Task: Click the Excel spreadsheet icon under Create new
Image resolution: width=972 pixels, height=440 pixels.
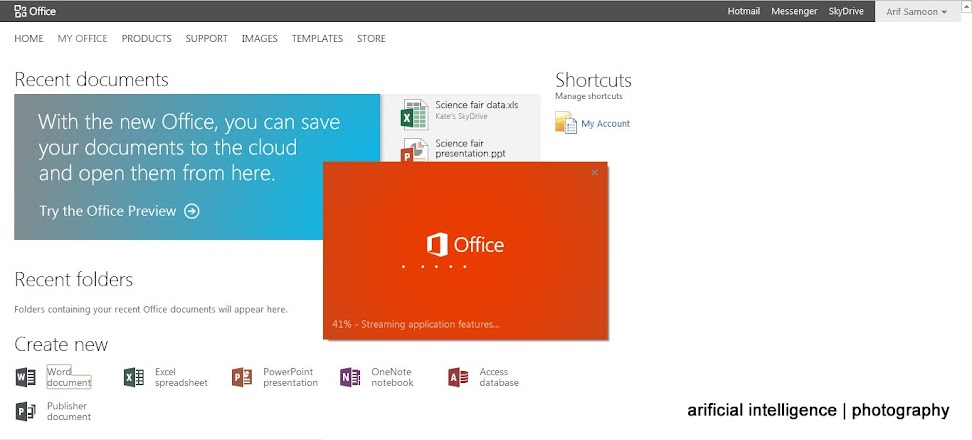Action: click(134, 377)
